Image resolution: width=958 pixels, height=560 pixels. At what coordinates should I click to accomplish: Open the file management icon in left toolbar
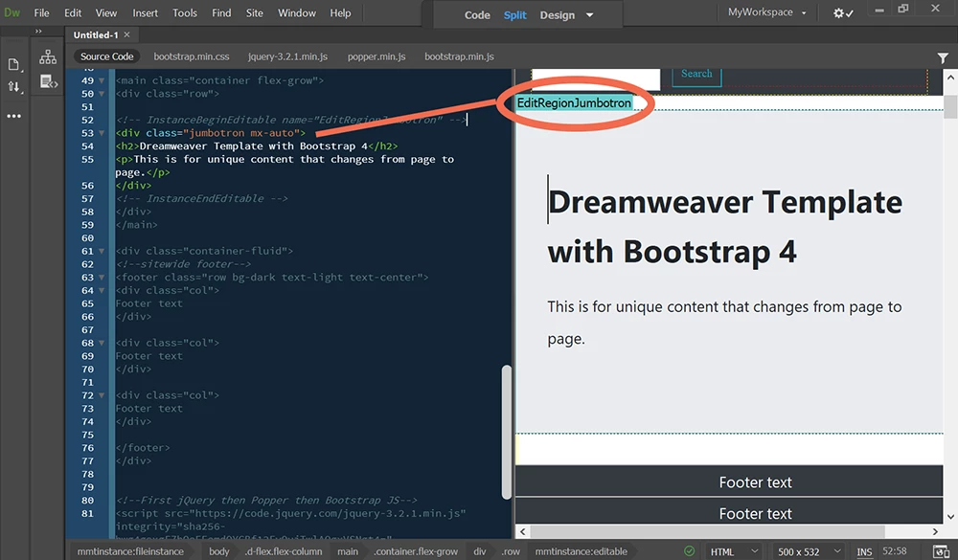click(x=13, y=64)
